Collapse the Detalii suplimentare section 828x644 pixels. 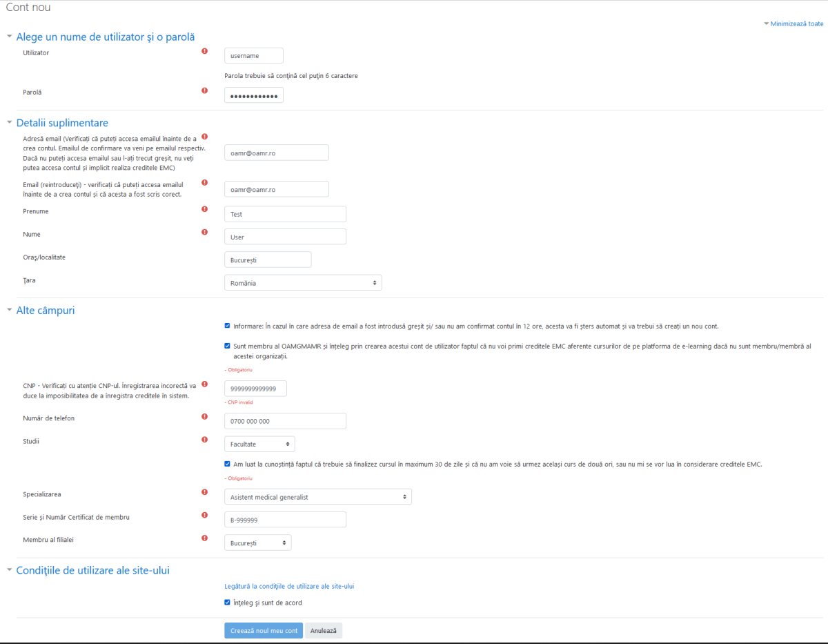[62, 123]
